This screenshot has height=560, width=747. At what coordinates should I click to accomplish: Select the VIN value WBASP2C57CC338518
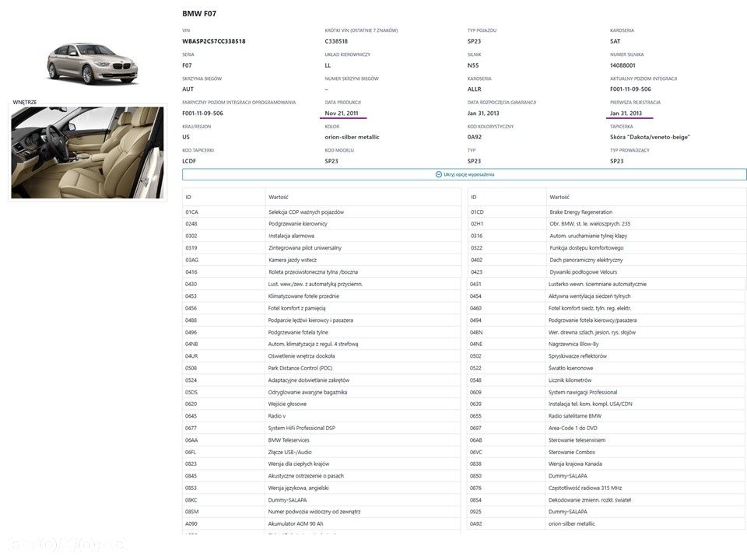(213, 41)
